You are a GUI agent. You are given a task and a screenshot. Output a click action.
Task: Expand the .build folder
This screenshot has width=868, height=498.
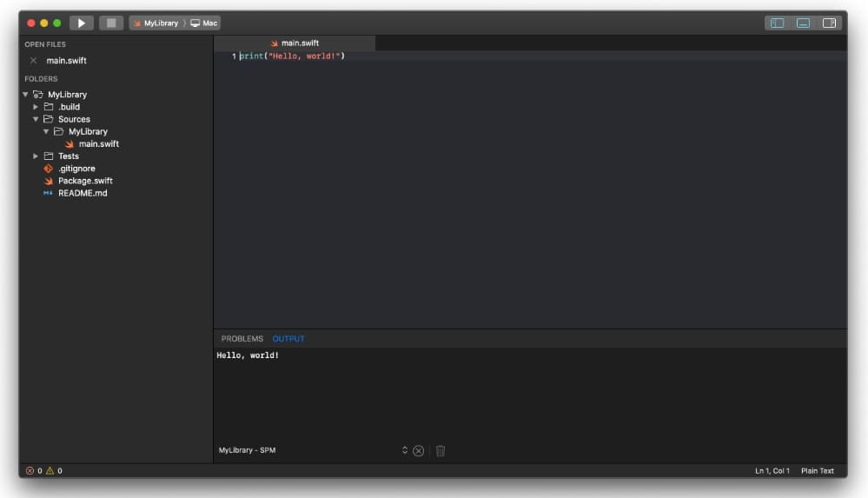coord(36,107)
